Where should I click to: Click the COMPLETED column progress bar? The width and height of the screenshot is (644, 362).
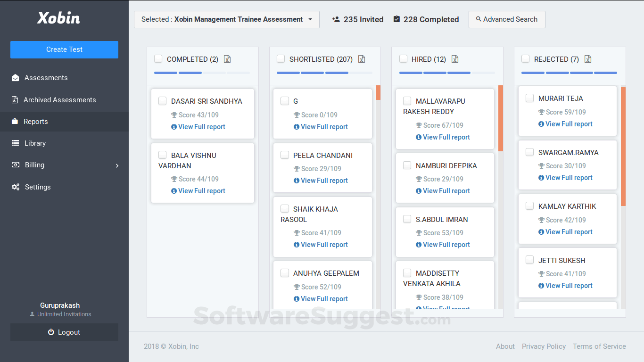pyautogui.click(x=202, y=73)
